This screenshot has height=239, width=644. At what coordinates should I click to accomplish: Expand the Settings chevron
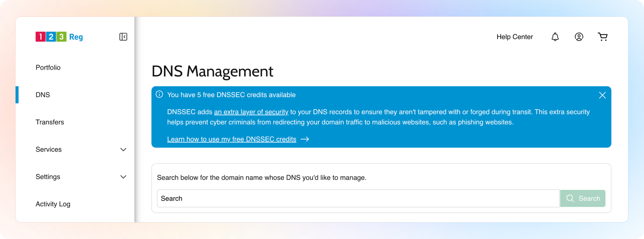[123, 177]
